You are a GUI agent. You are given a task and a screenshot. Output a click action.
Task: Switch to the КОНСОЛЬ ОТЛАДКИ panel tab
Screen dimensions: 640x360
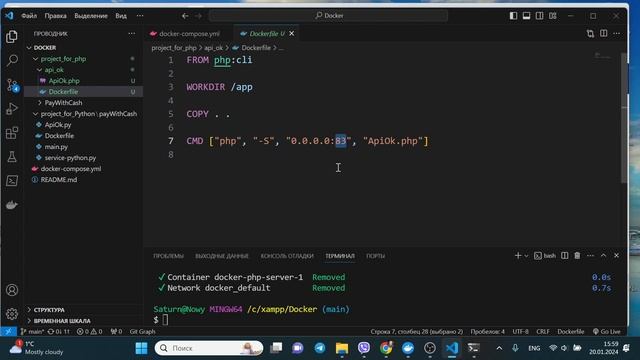[287, 256]
